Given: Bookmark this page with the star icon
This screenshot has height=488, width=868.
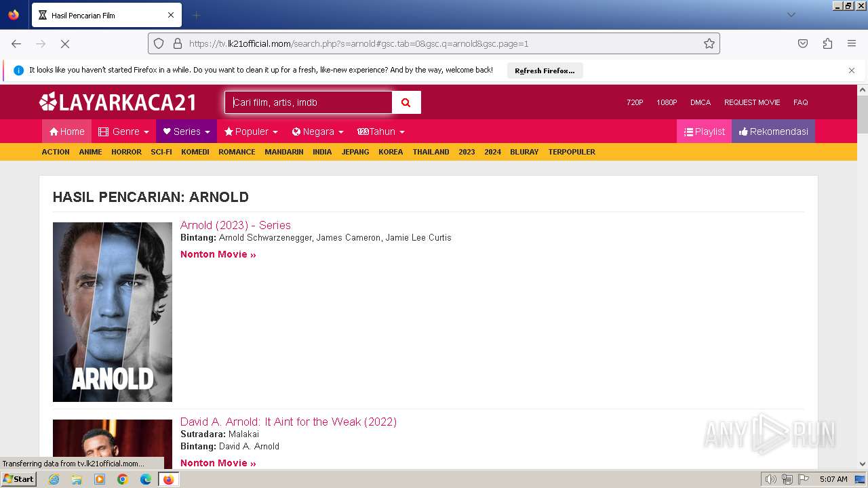Looking at the screenshot, I should (x=709, y=43).
